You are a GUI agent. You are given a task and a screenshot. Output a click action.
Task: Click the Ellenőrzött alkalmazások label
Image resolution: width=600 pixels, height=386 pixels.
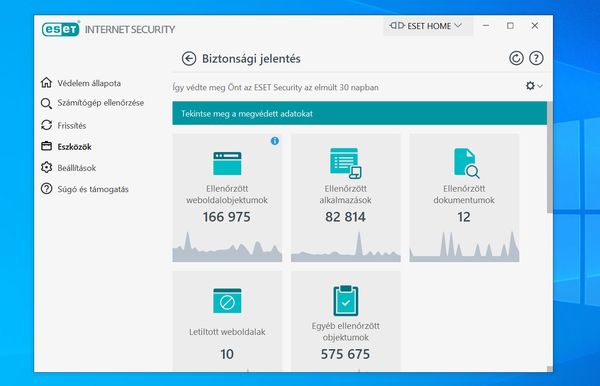pyautogui.click(x=346, y=194)
